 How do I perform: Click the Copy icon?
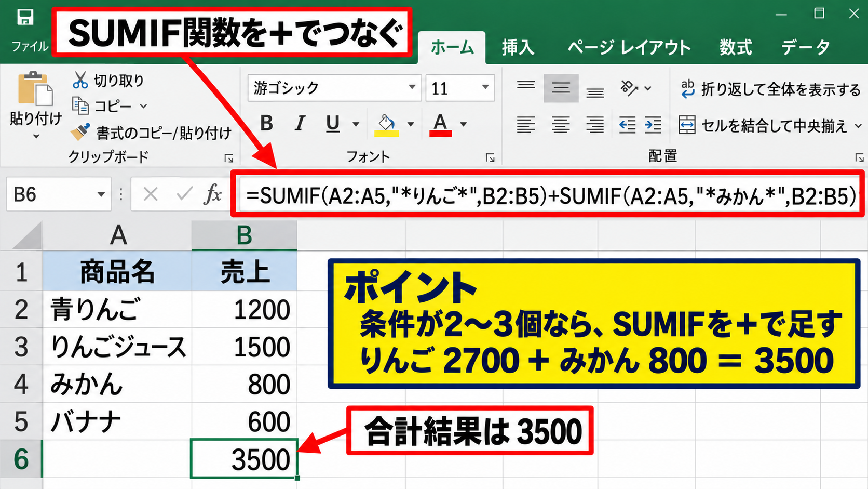tap(80, 106)
